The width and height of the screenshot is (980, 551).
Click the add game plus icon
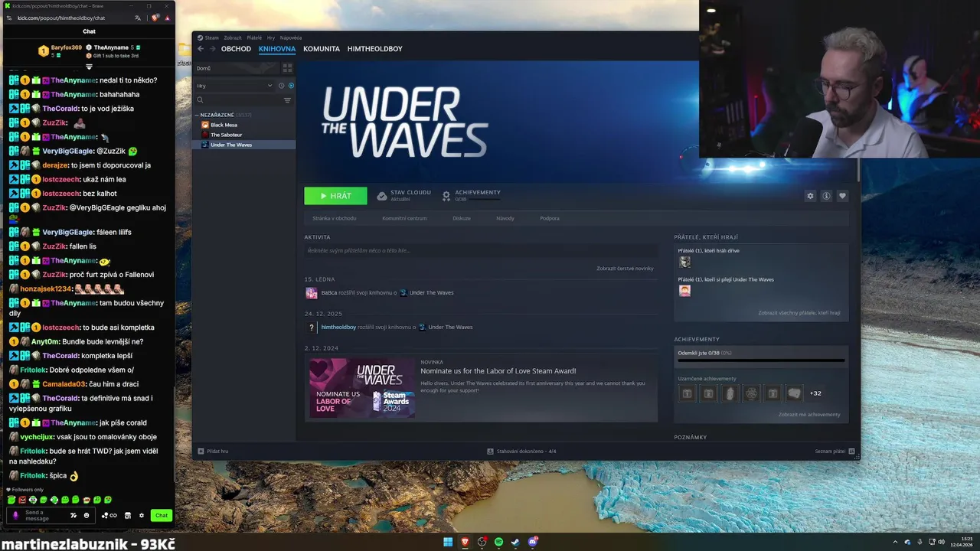(201, 451)
